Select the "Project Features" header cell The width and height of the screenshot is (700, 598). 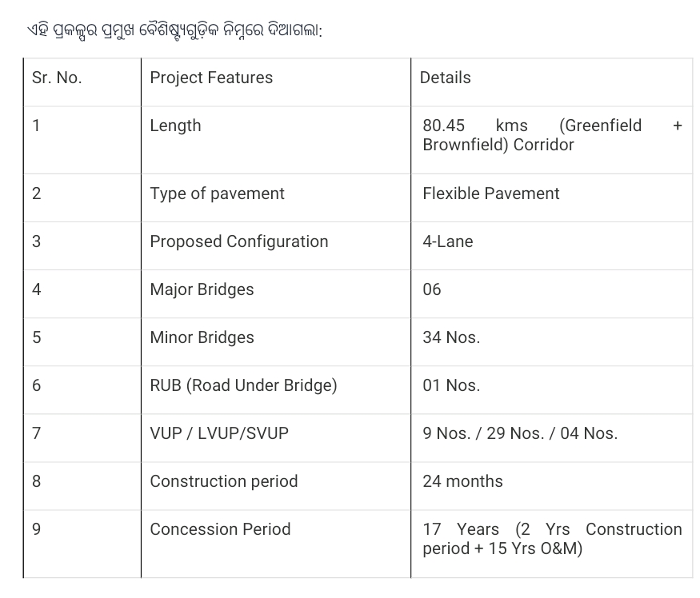point(211,78)
